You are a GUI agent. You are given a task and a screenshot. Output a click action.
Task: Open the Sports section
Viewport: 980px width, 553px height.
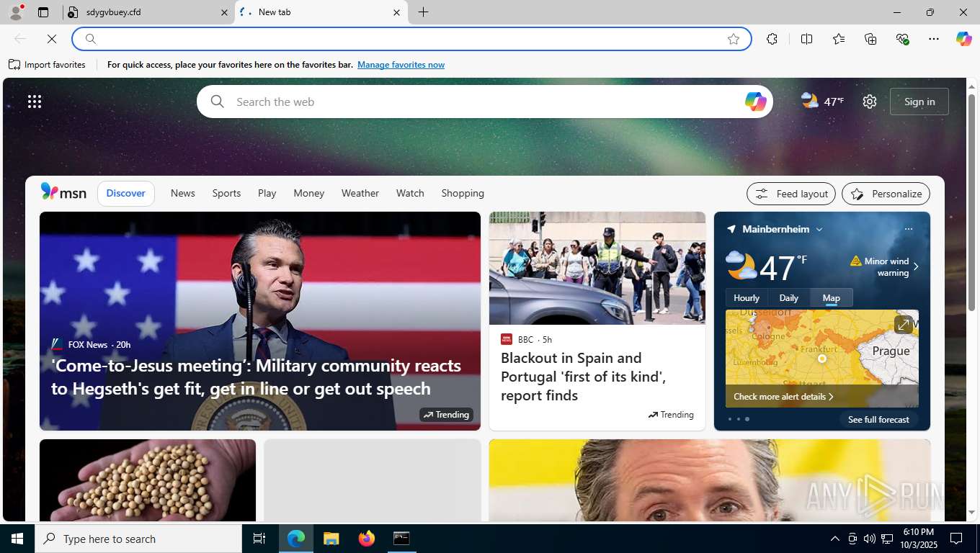coord(226,193)
